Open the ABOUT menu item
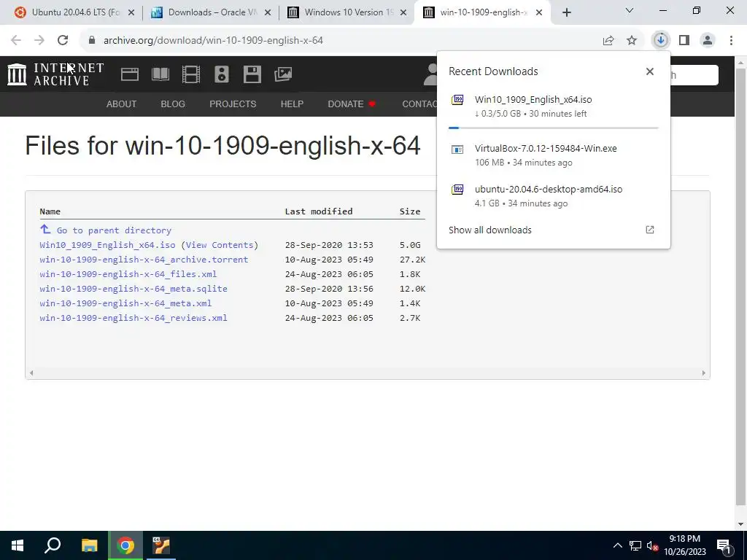Image resolution: width=747 pixels, height=560 pixels. coord(122,104)
